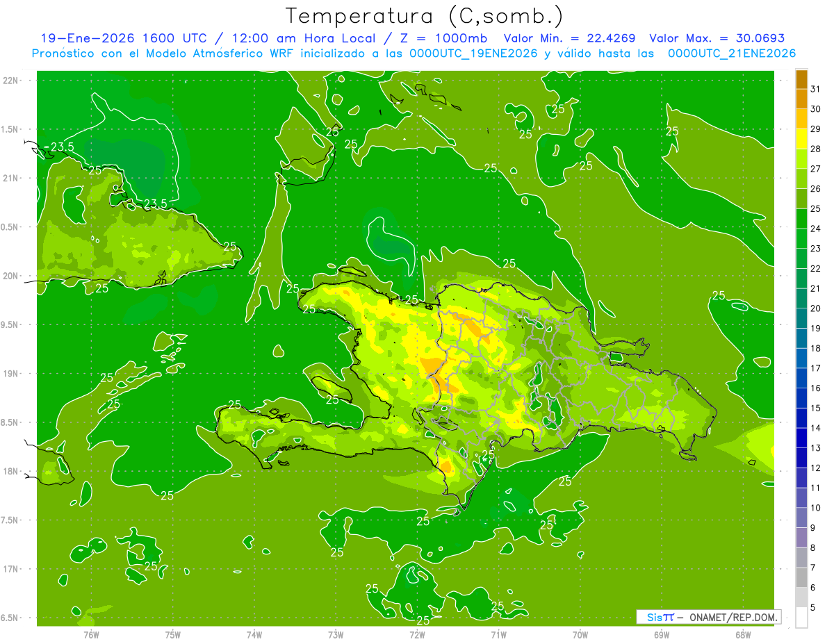This screenshot has width=834, height=644.
Task: Click the 76W longitude axis label
Action: pos(91,635)
